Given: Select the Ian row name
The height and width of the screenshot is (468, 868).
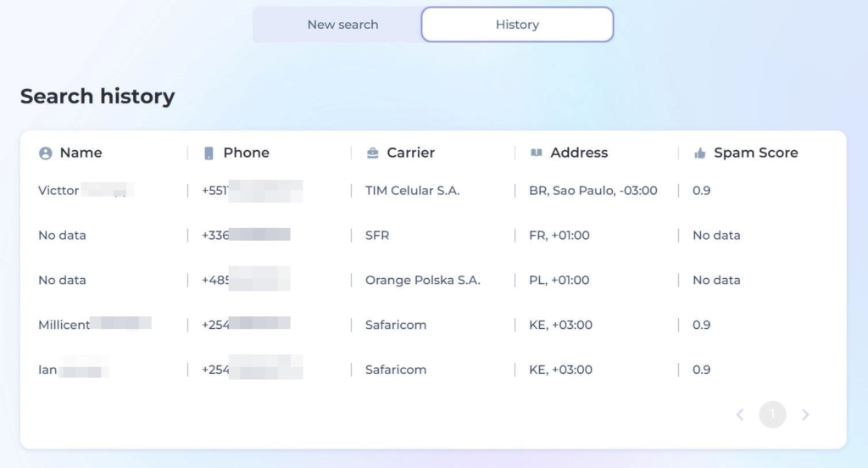Looking at the screenshot, I should (73, 370).
